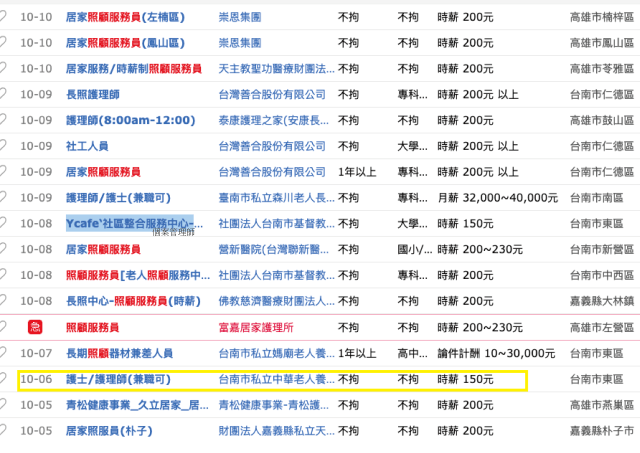The image size is (640, 453).
Task: Open job 護理師/護士(兼職可)
Action: point(118,198)
